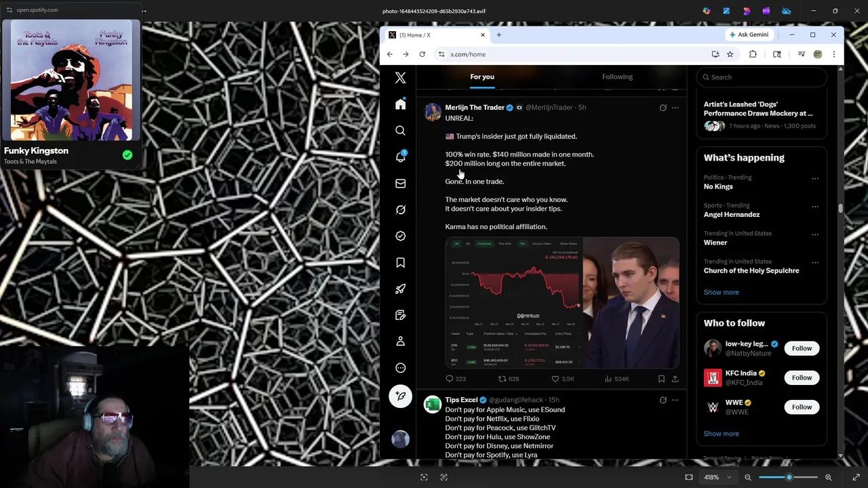This screenshot has height=488, width=868.
Task: Show more trends under What's happening
Action: click(x=721, y=292)
